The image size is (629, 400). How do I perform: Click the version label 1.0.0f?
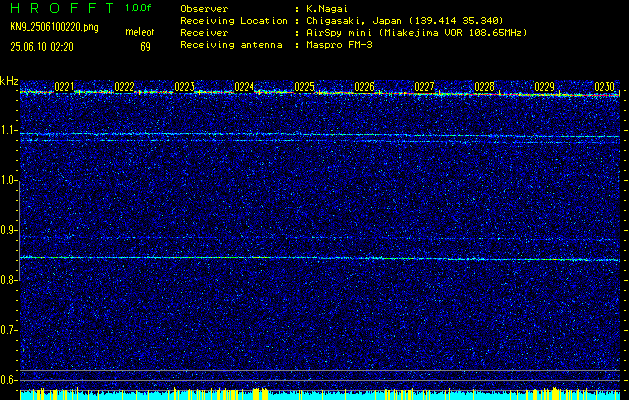138,8
